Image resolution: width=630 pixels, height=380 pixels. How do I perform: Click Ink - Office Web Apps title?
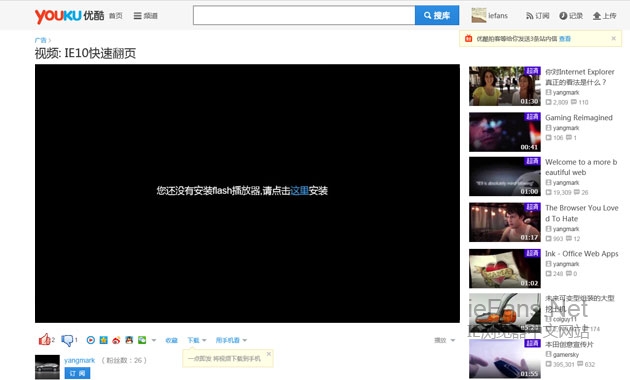(581, 253)
